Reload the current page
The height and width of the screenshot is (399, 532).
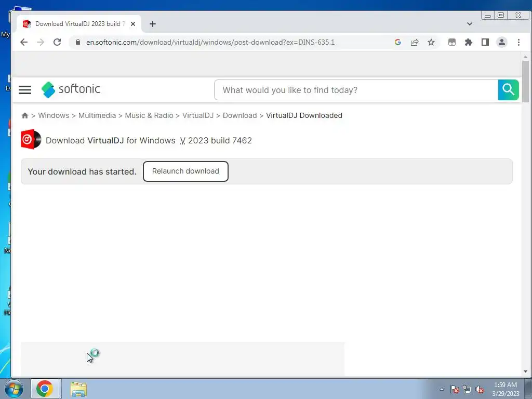click(x=57, y=42)
